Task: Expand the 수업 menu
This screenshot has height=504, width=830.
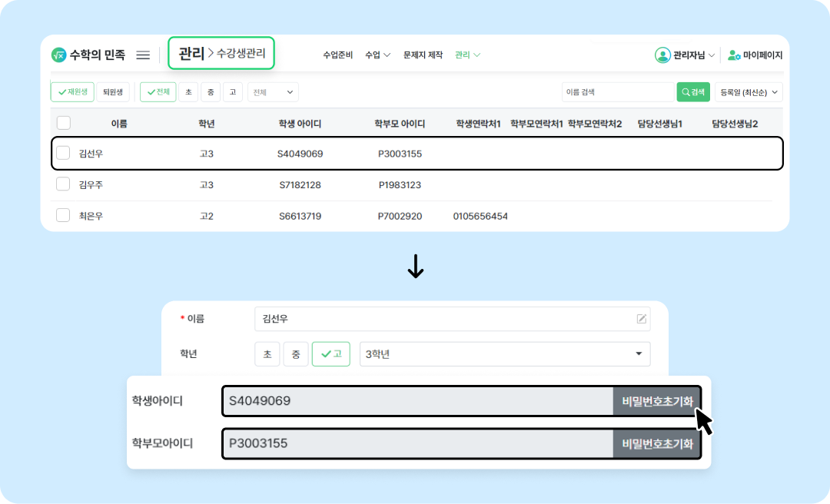Action: [377, 55]
